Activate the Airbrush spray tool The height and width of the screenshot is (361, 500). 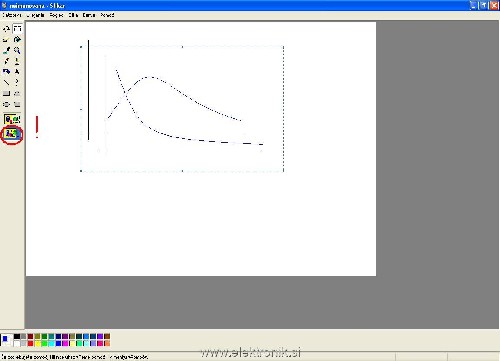(6, 72)
